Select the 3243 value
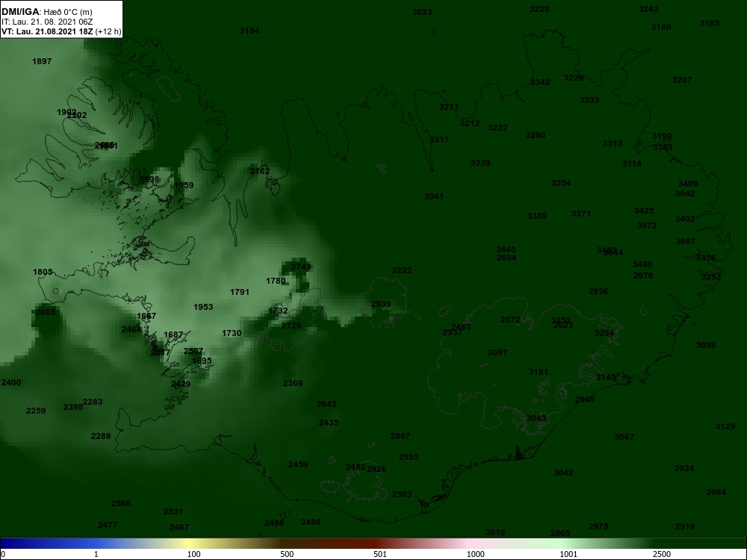 (x=648, y=9)
